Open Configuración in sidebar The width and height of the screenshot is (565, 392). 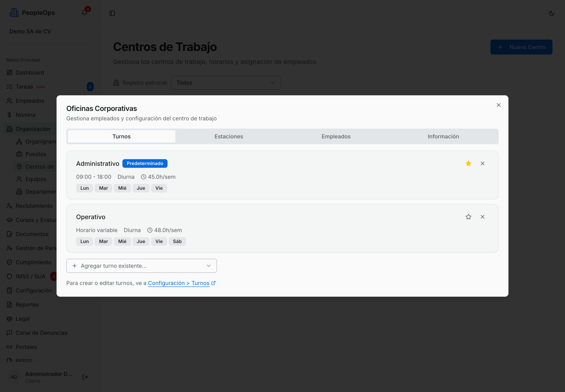pyautogui.click(x=30, y=291)
